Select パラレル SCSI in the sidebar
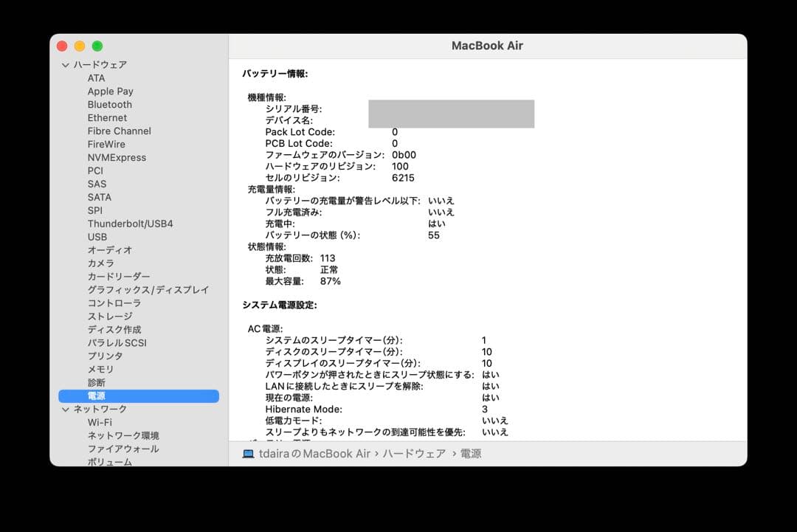The height and width of the screenshot is (532, 797). coord(117,343)
